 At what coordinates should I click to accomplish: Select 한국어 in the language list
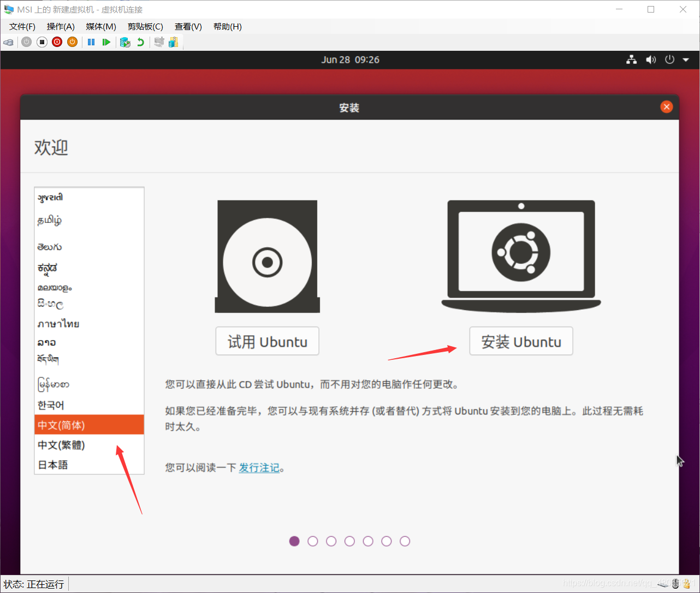pyautogui.click(x=89, y=405)
